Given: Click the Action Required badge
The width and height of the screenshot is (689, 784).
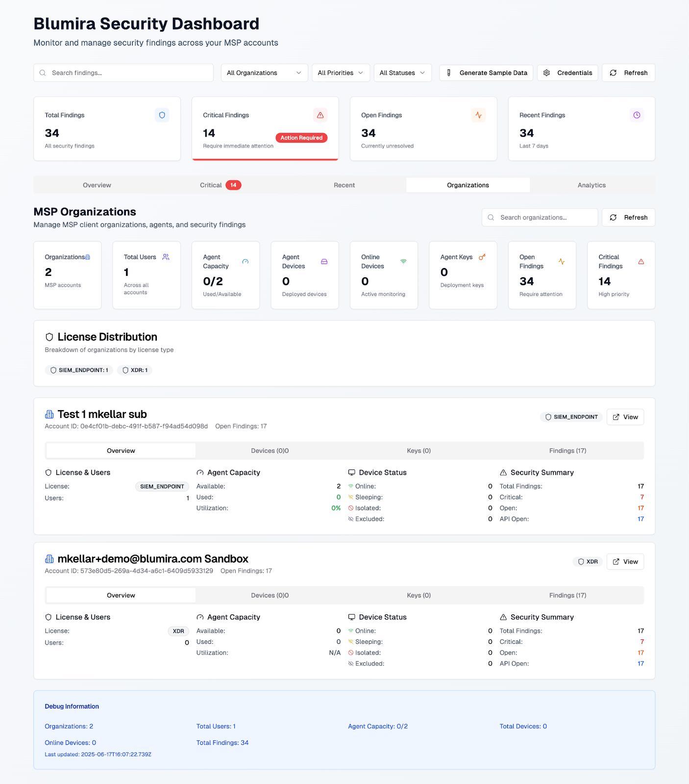Looking at the screenshot, I should tap(301, 138).
